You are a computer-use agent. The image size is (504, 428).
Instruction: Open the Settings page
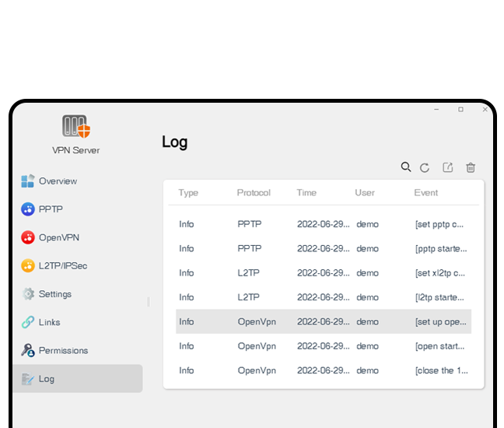[x=54, y=294]
